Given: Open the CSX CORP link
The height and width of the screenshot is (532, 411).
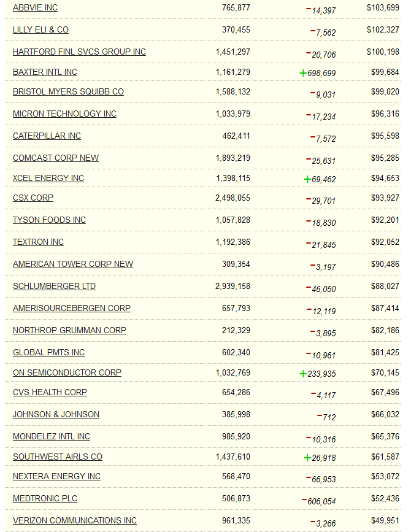Looking at the screenshot, I should pos(33,198).
